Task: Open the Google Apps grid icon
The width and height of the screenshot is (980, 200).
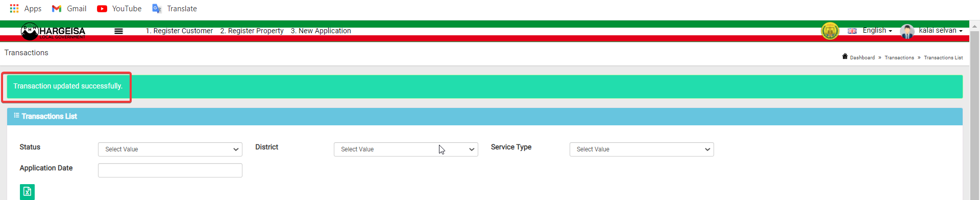Action: tap(14, 9)
